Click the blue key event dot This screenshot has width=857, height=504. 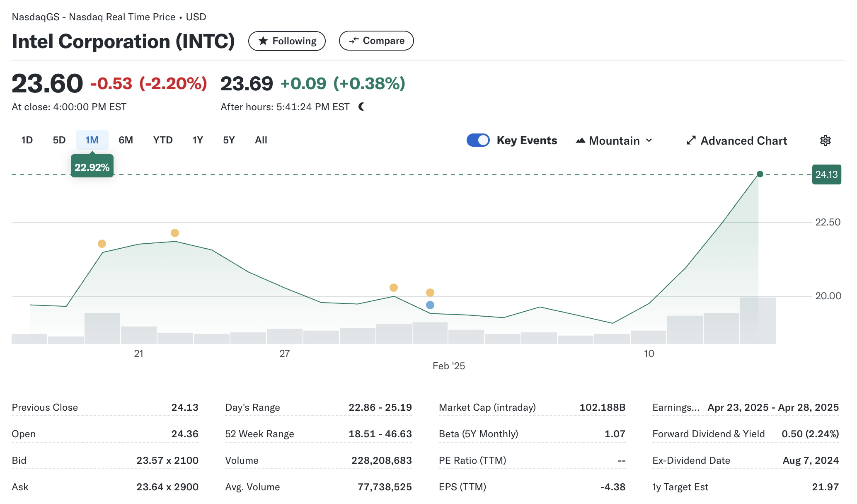(x=430, y=305)
